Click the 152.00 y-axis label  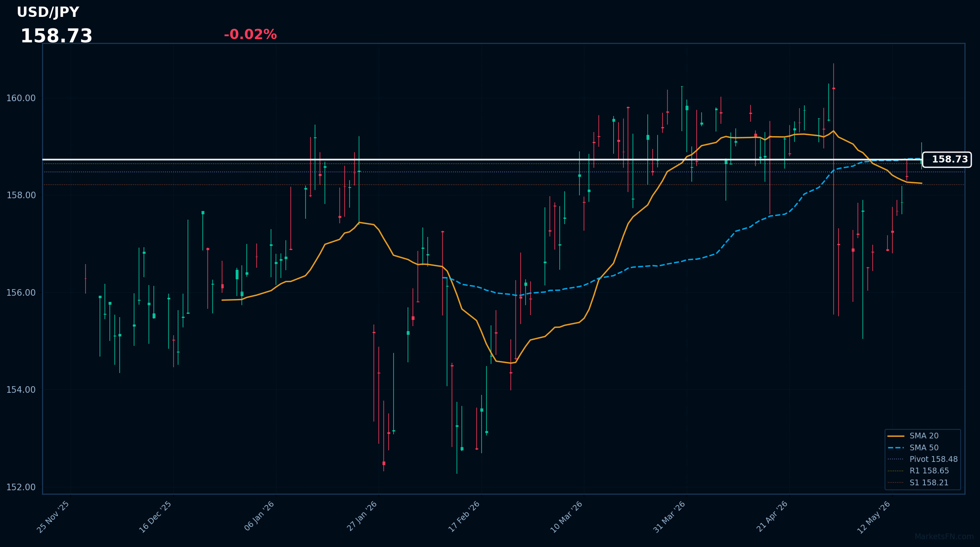point(21,487)
